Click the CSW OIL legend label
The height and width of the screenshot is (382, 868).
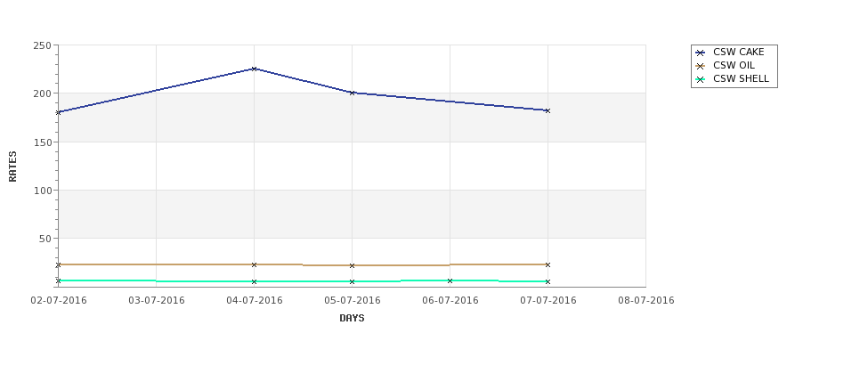(734, 65)
